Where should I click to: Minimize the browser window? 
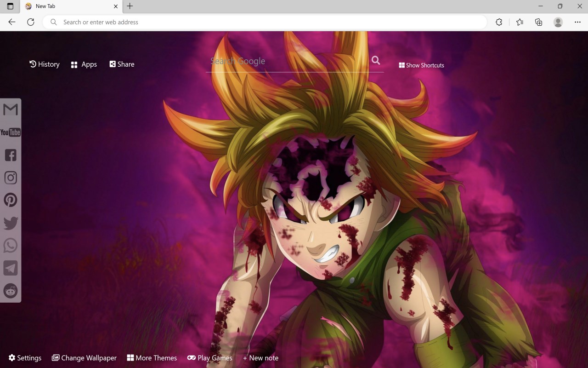pos(540,6)
